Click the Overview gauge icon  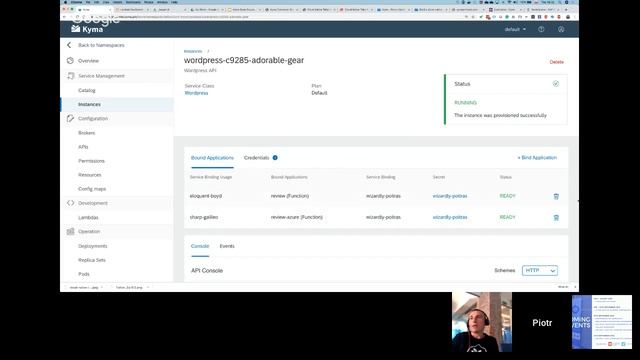[70, 60]
